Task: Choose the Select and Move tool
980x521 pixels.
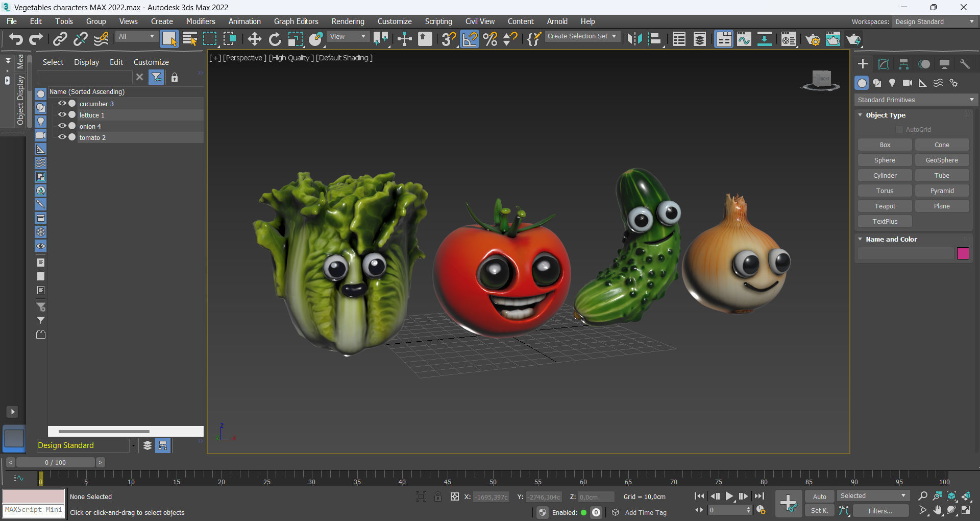Action: (x=254, y=39)
